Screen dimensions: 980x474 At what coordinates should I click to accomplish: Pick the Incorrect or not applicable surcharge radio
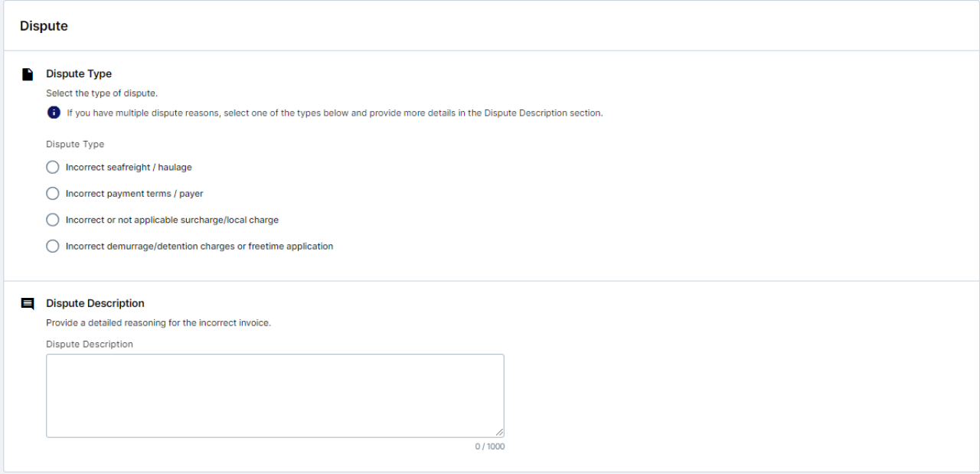click(53, 220)
